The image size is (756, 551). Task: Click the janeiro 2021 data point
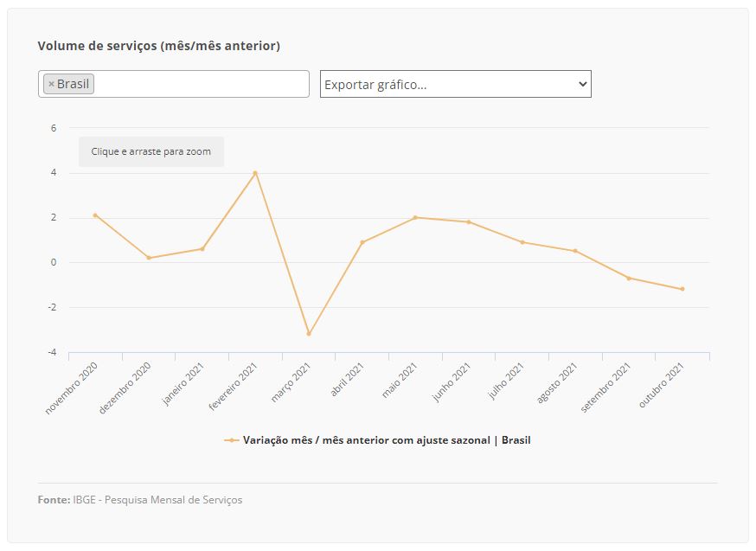coord(202,249)
